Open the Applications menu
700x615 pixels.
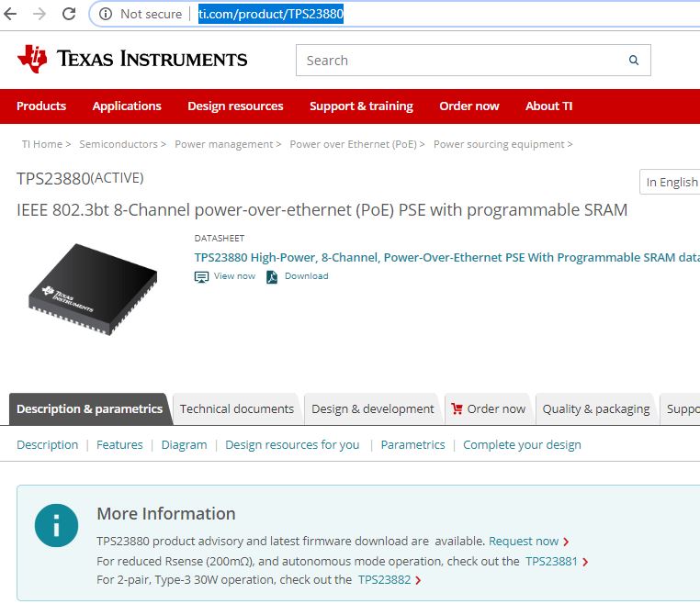click(x=127, y=106)
